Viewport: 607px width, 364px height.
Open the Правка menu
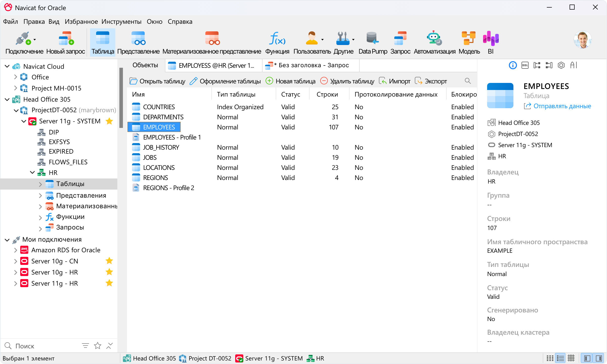click(34, 22)
